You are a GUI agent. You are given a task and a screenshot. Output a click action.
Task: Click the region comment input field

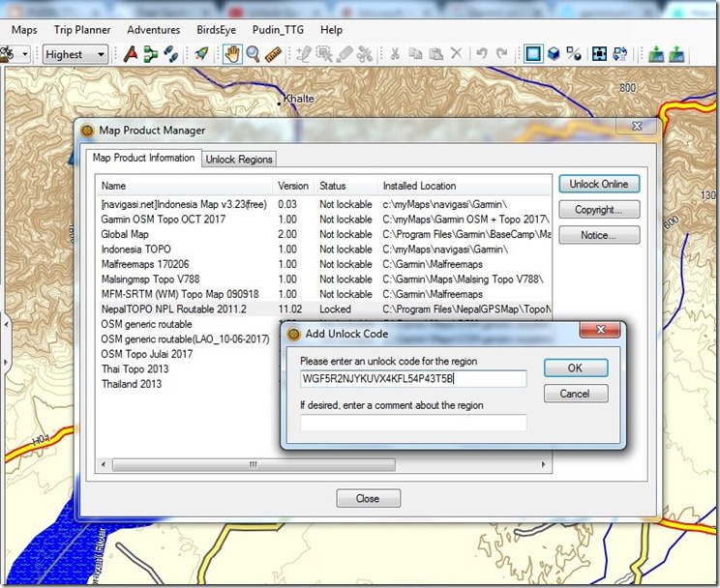[413, 423]
